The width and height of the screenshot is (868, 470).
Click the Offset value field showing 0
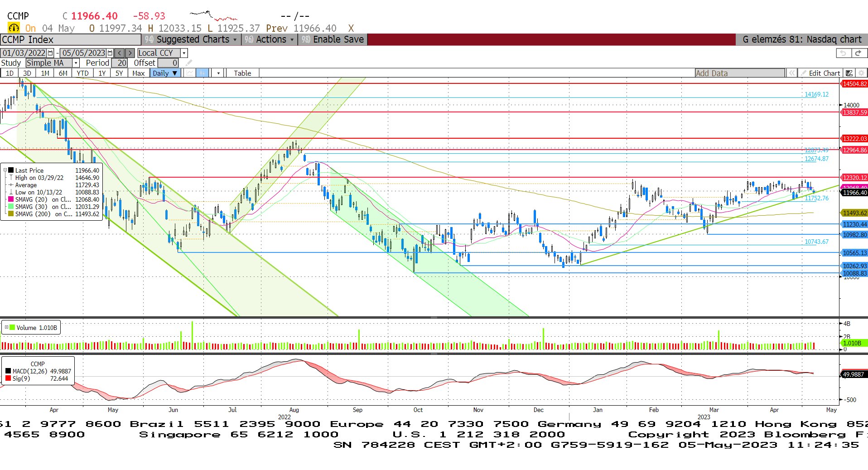(168, 63)
